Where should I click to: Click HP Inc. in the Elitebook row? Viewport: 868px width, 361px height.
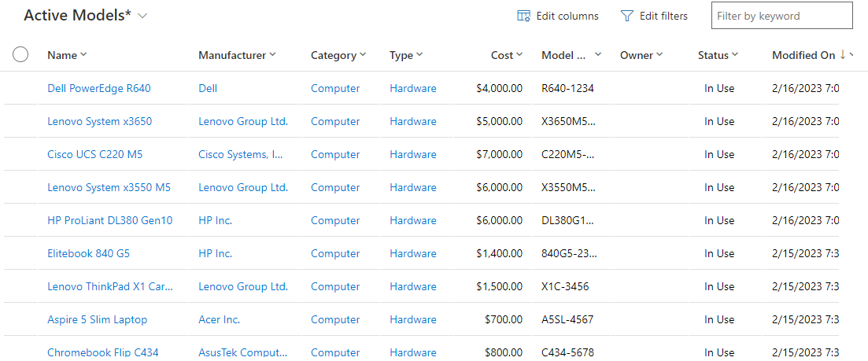click(x=216, y=253)
